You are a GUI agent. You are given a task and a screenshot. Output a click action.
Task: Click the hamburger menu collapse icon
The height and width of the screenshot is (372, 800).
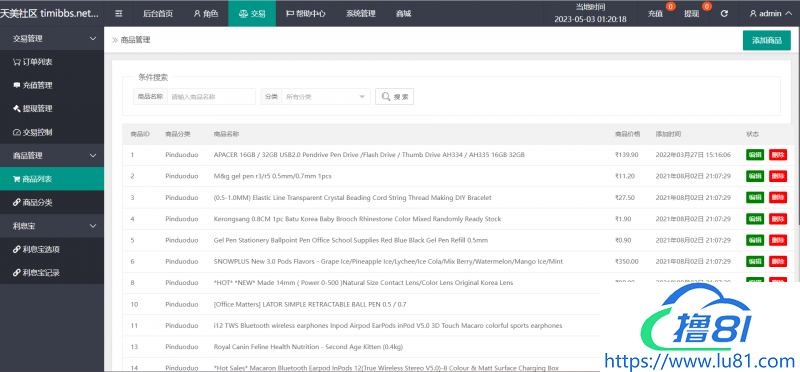tap(119, 14)
